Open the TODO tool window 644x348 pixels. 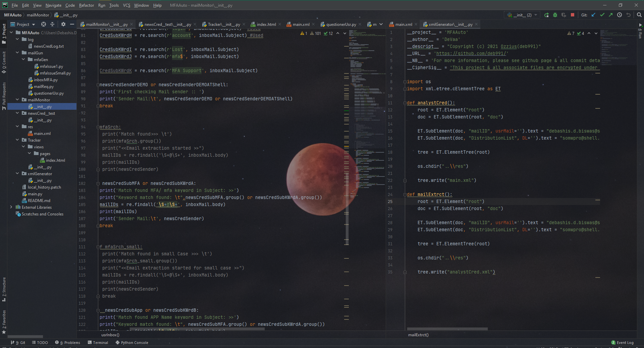pos(40,343)
